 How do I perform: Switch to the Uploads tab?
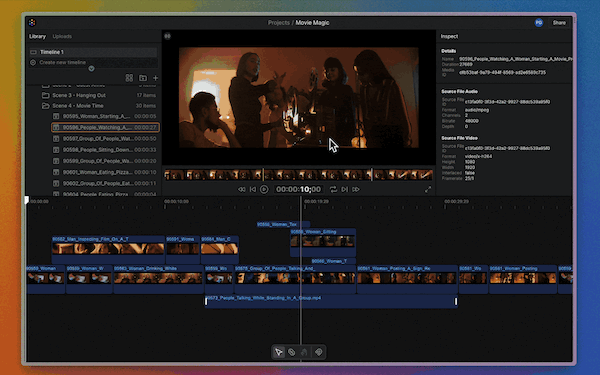point(62,36)
